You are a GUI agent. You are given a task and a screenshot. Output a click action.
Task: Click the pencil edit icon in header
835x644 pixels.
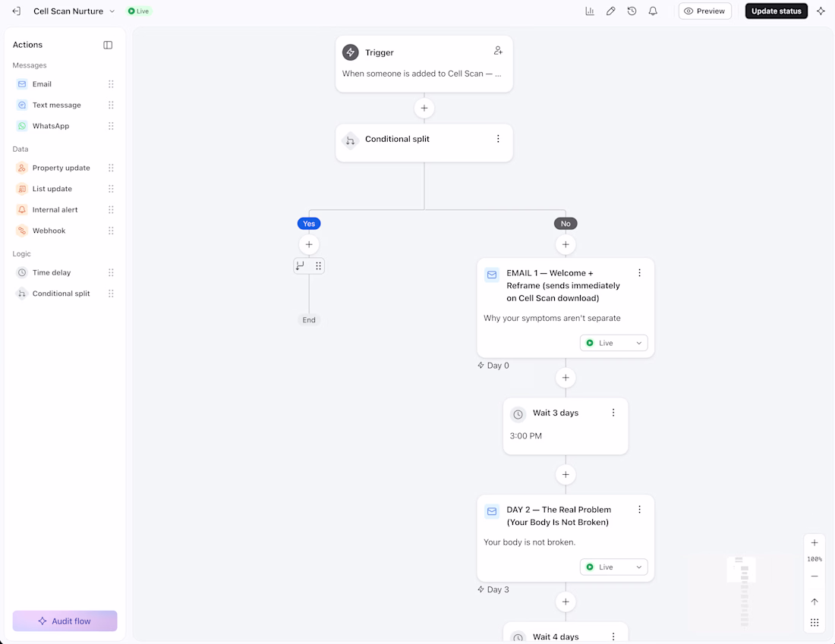pyautogui.click(x=611, y=11)
